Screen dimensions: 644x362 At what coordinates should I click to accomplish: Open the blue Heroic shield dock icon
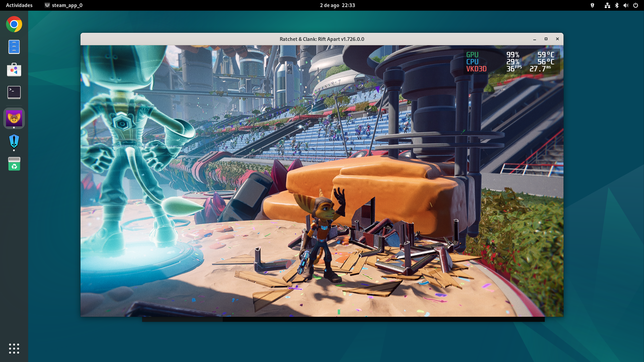pos(14,141)
